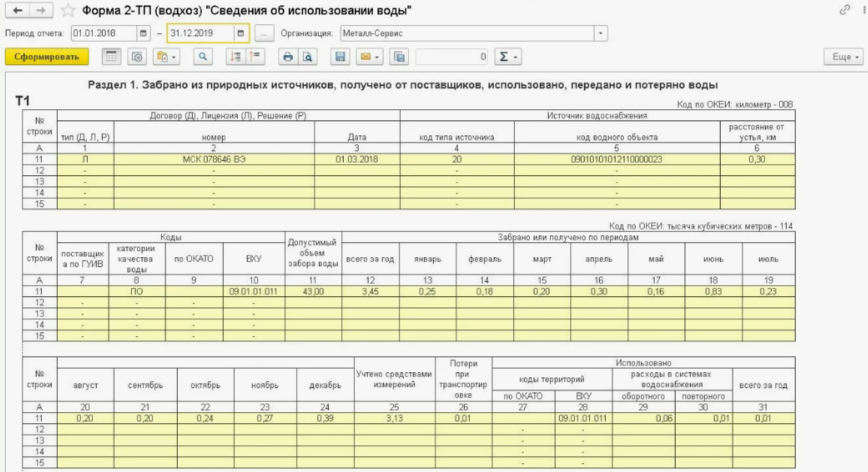Select recirculating supply cell 0,06
The height and width of the screenshot is (472, 868).
[643, 419]
